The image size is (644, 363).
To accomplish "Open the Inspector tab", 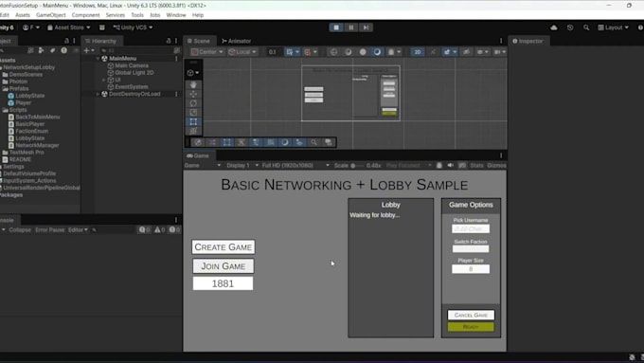I will pos(528,41).
